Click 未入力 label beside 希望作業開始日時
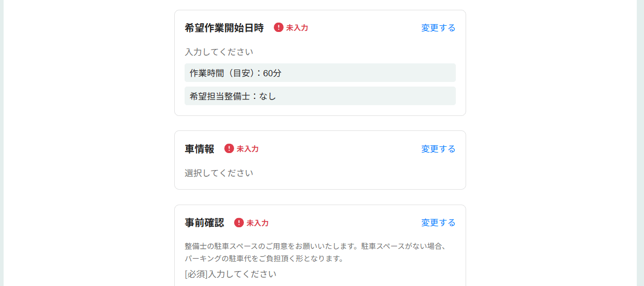This screenshot has width=644, height=286. tap(297, 28)
